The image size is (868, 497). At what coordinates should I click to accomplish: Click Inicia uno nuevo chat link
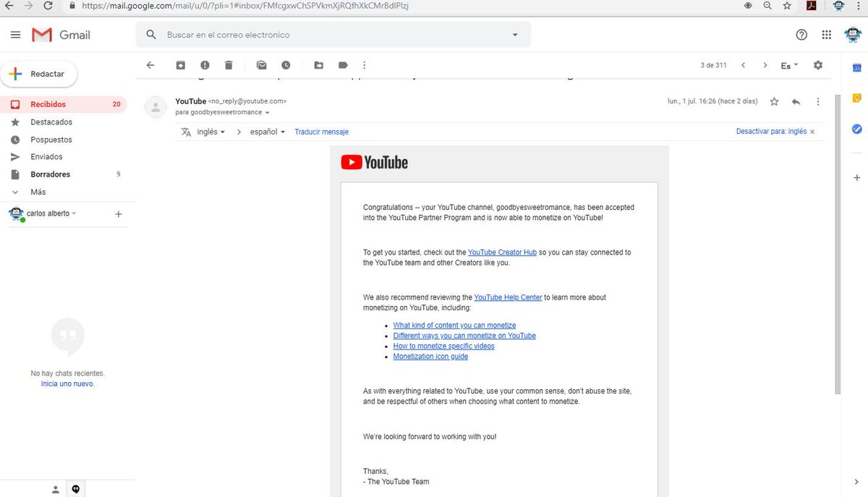point(67,384)
